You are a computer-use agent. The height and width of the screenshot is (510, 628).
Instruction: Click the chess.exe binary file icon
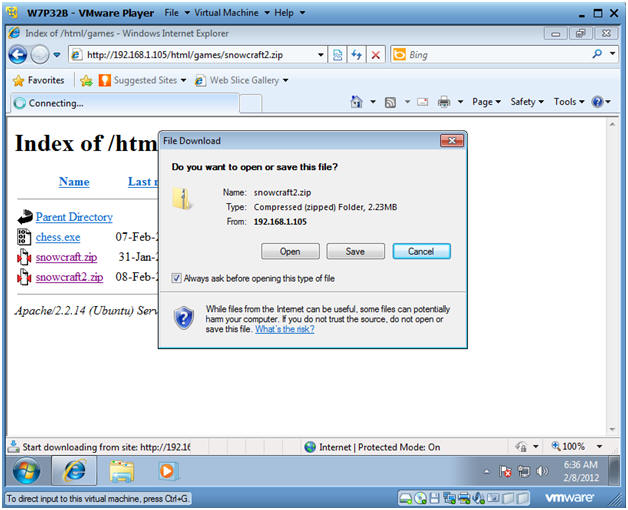[24, 237]
